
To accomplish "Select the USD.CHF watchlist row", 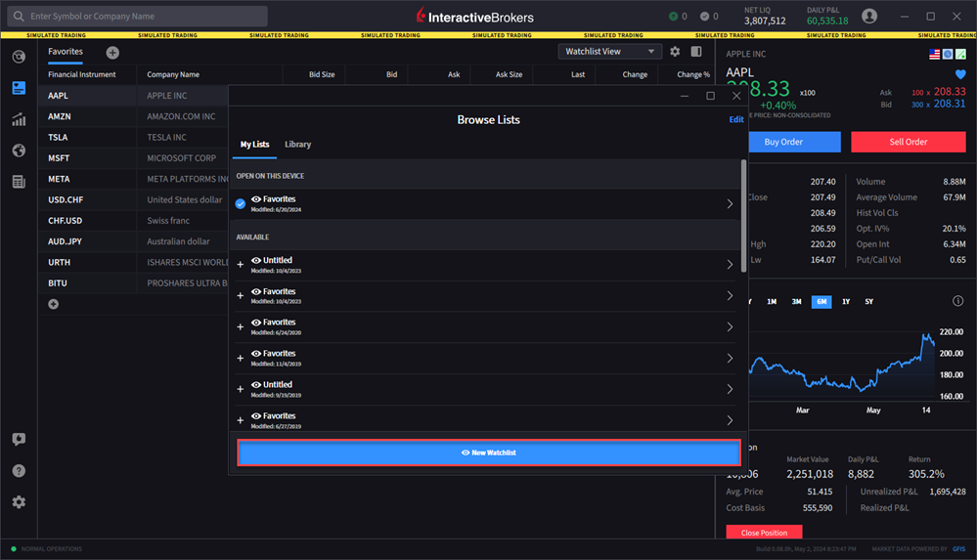I will (x=133, y=200).
